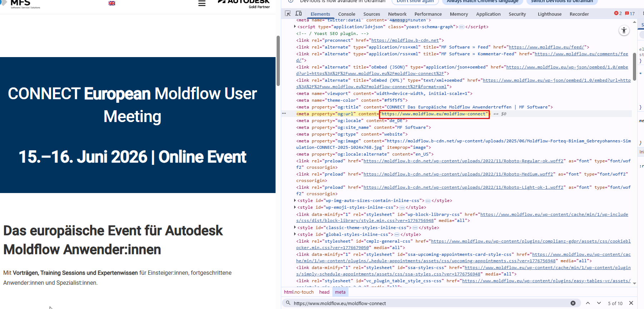Select head in the breadcrumb
Viewport: 644px width, 309px height.
pos(324,292)
